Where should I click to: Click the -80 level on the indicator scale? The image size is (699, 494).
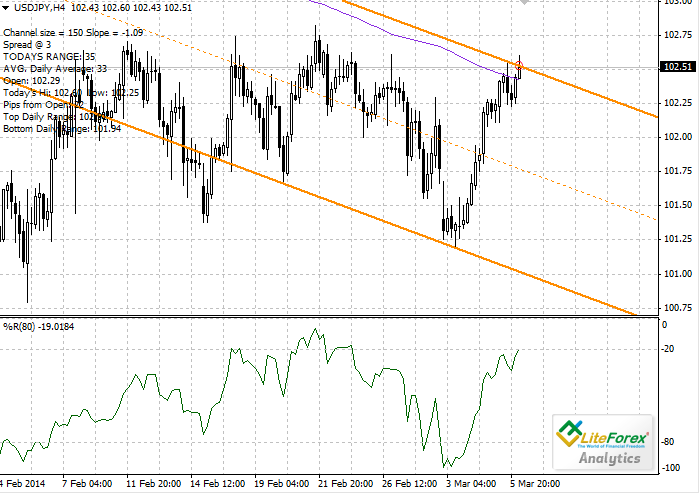(x=668, y=442)
